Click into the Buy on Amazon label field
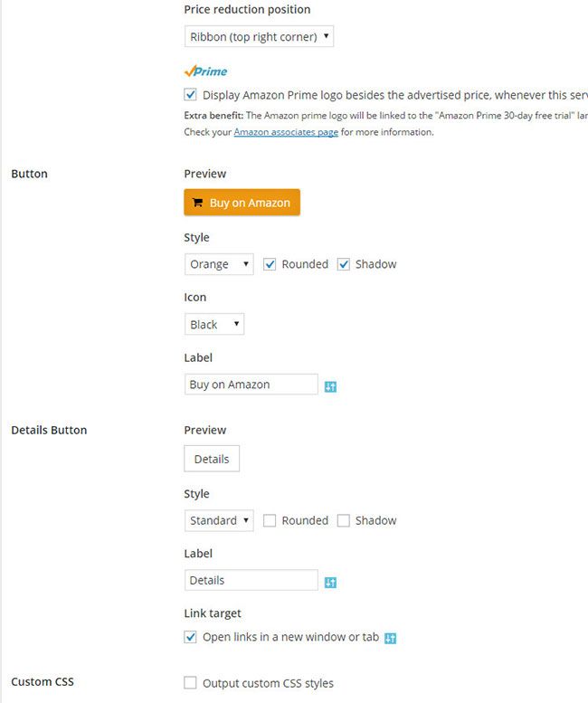The image size is (588, 703). pos(251,385)
